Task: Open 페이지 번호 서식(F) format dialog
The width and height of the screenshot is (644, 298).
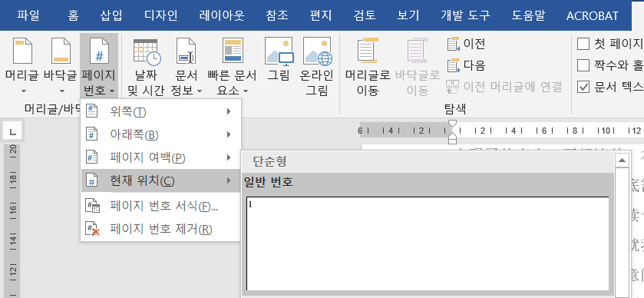Action: tap(160, 206)
